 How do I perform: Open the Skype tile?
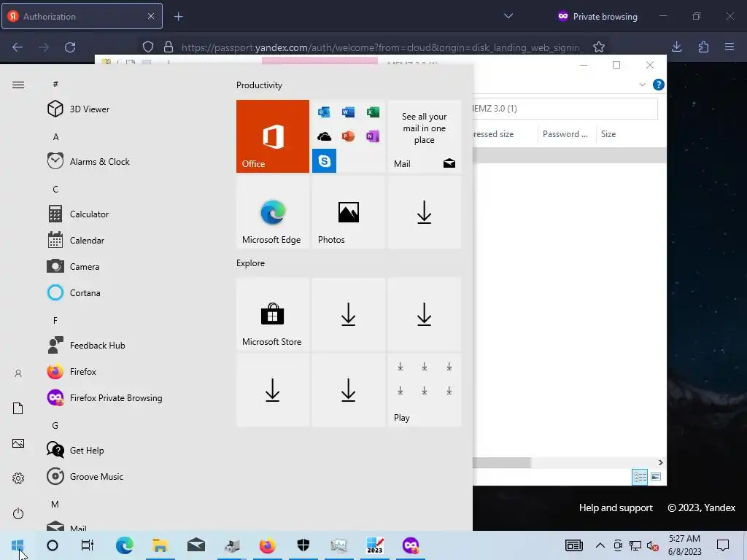(x=325, y=161)
